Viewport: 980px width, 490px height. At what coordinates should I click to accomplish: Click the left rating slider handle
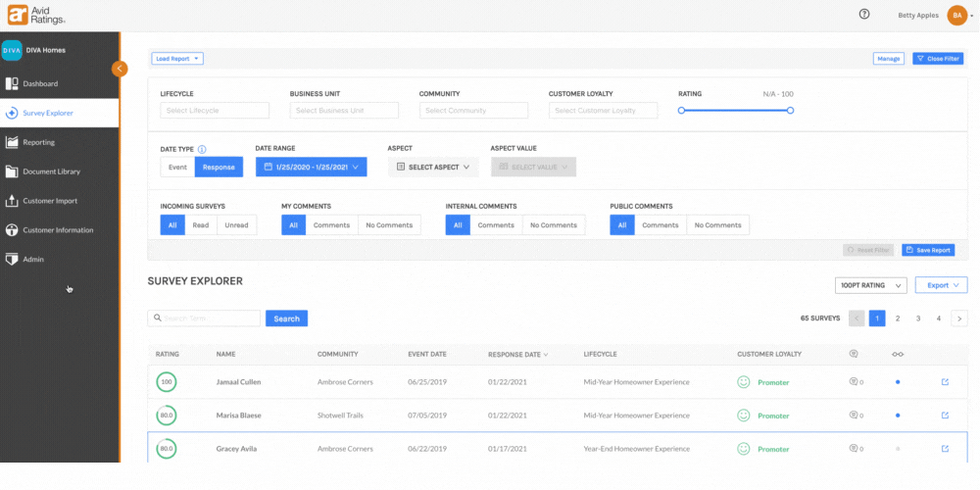(x=681, y=111)
